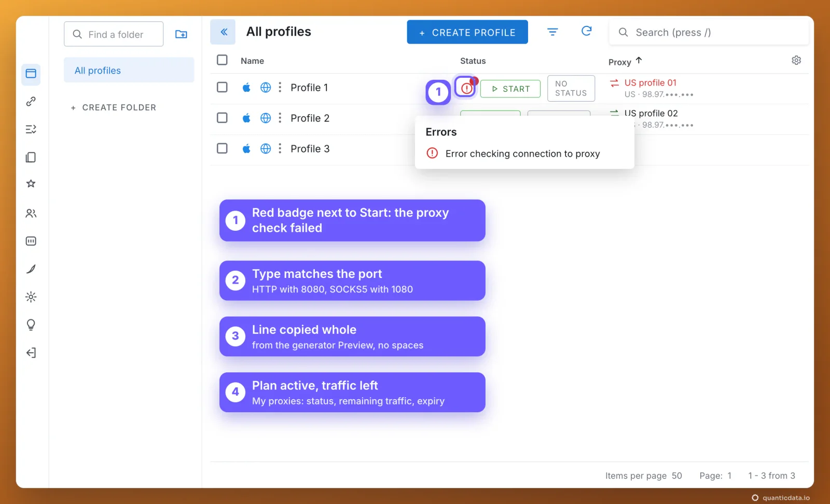Viewport: 830px width, 504px height.
Task: Click the error warning icon on Profile 1
Action: coord(467,88)
